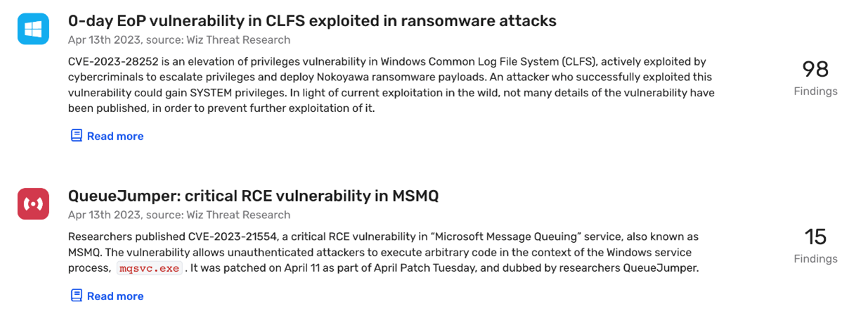
Task: Open the QueueJumper critical RCE vulnerability title
Action: tap(253, 196)
